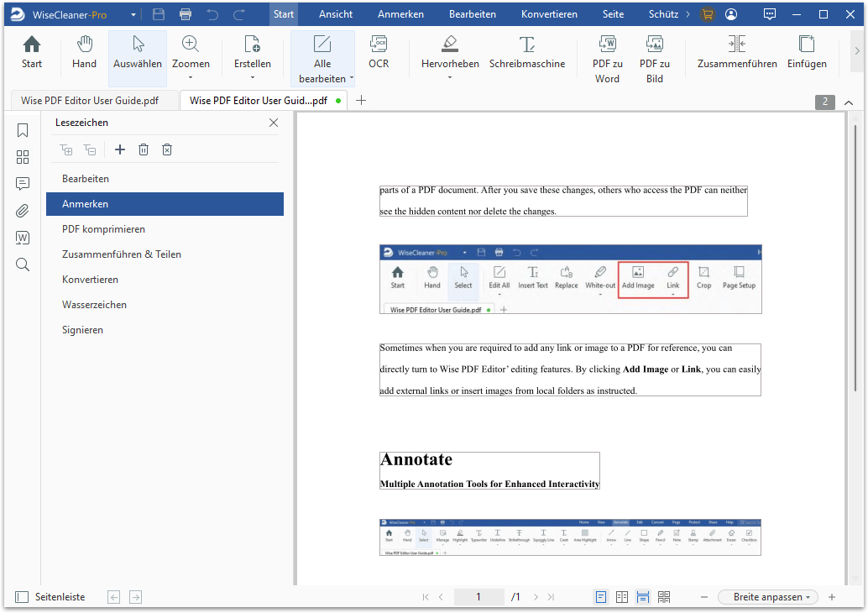Close the Lesezeichen panel
Viewport: 868px width, 613px height.
[274, 123]
